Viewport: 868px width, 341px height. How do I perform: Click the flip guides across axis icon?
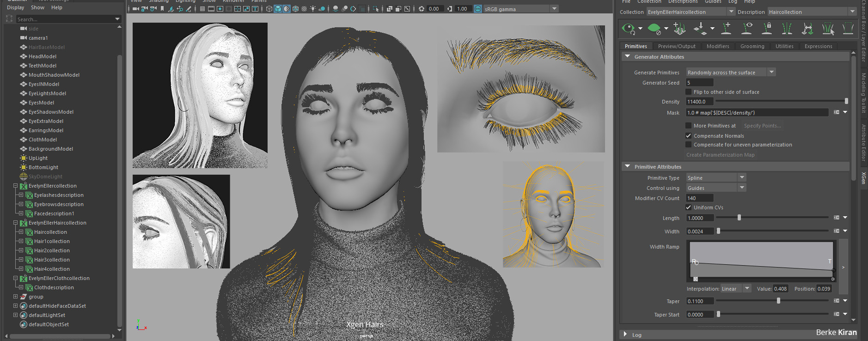807,29
